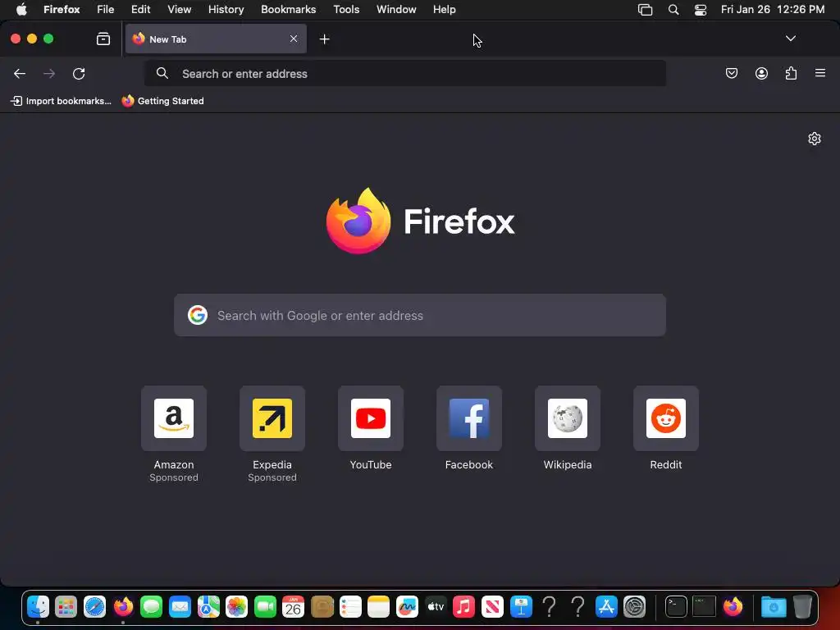Open App Store from the Dock
Image resolution: width=840 pixels, height=630 pixels.
point(606,607)
